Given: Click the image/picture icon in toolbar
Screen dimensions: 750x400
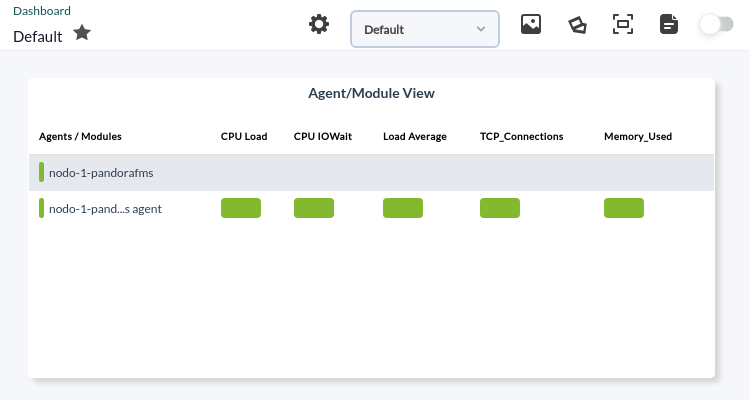Looking at the screenshot, I should 531,24.
